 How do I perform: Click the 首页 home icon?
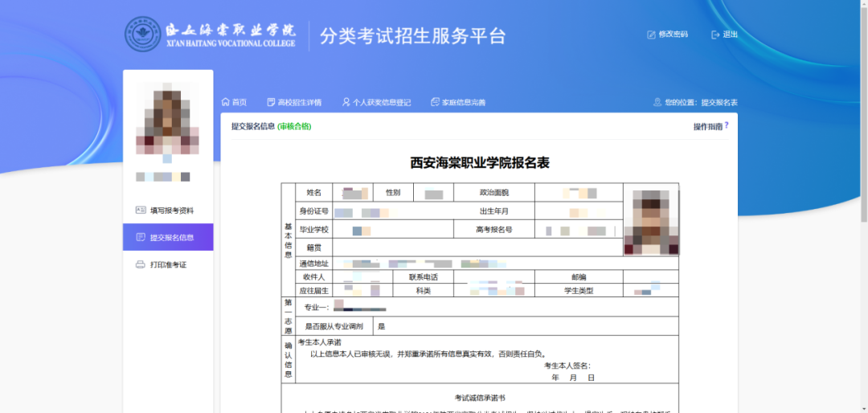coord(225,102)
